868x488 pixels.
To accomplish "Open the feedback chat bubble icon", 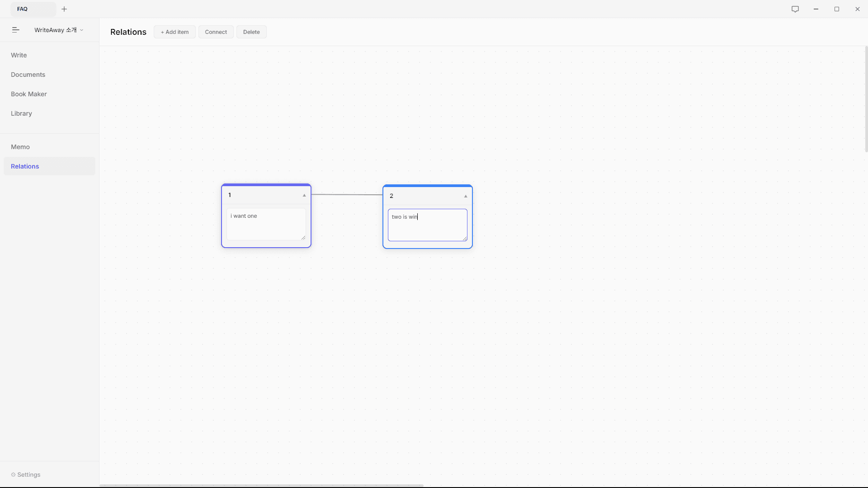I will (795, 9).
